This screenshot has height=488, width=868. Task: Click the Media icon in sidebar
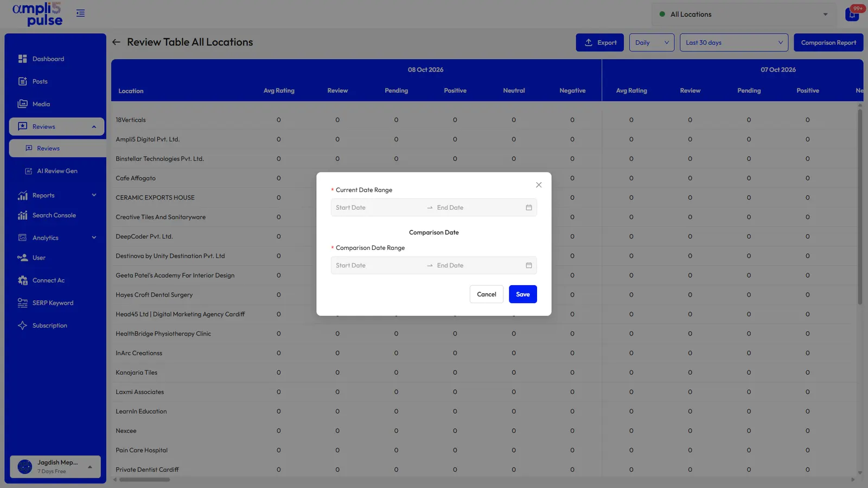(x=22, y=104)
